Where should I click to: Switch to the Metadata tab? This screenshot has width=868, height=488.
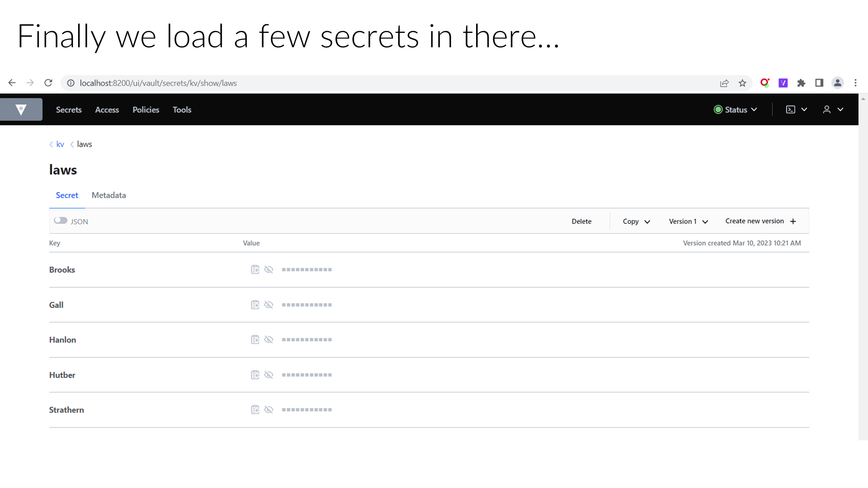[108, 195]
